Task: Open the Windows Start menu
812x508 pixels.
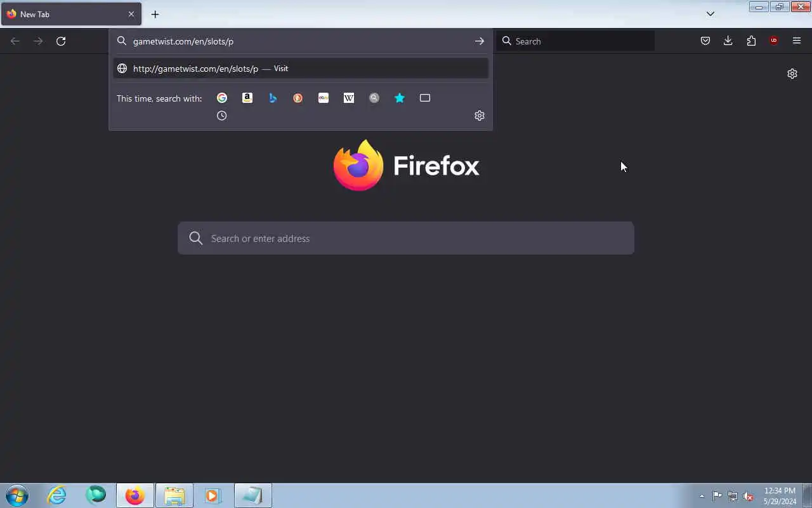Action: [17, 495]
